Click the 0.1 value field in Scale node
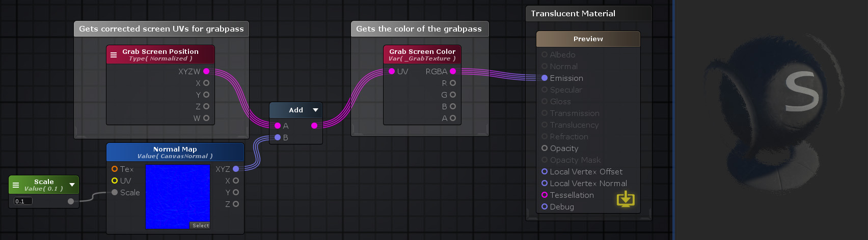Image resolution: width=868 pixels, height=240 pixels. [23, 201]
